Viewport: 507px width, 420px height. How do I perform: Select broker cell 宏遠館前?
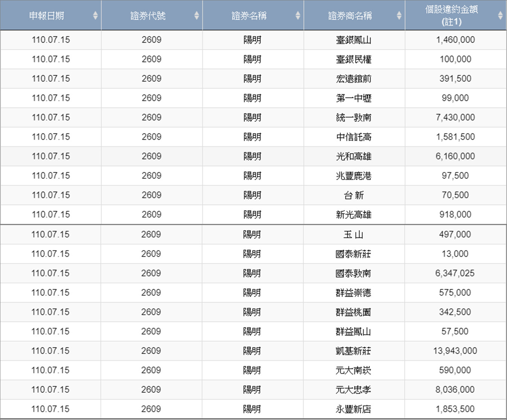pyautogui.click(x=354, y=79)
